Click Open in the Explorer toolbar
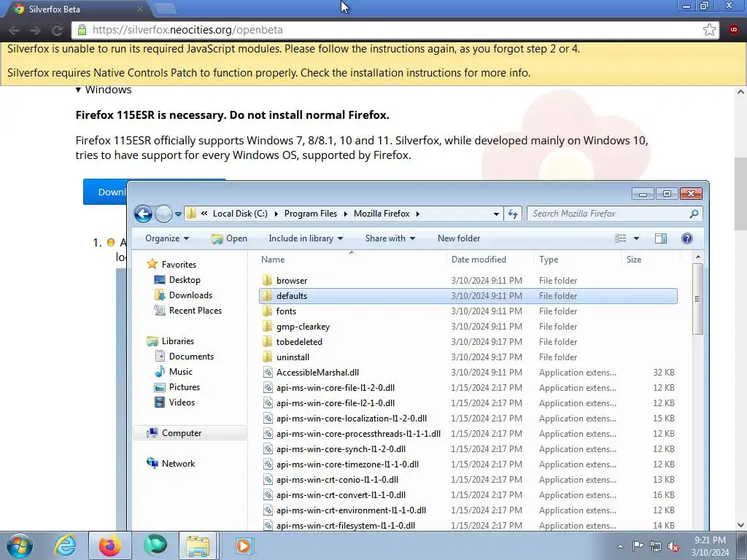747x560 pixels. (230, 238)
